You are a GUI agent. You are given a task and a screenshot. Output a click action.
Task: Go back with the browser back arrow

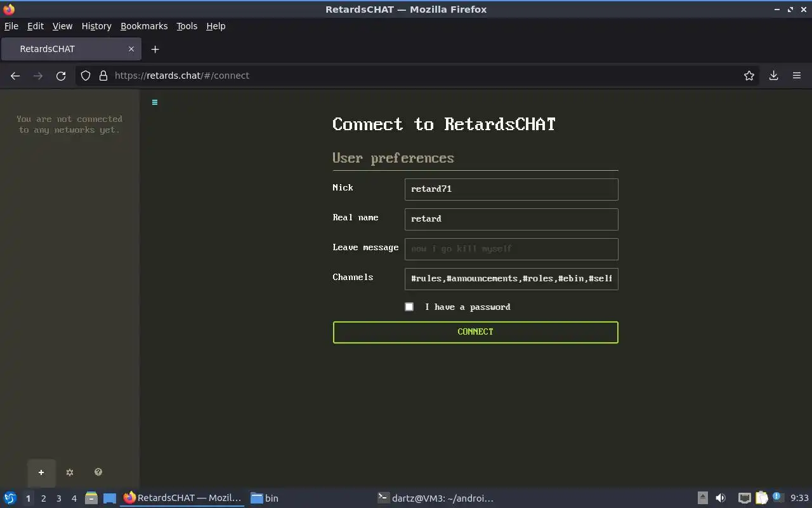pyautogui.click(x=15, y=76)
